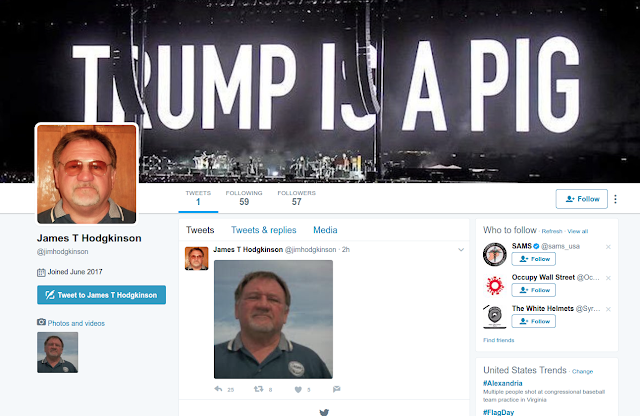
Task: Switch to the Tweets & replies tab
Action: click(x=264, y=230)
